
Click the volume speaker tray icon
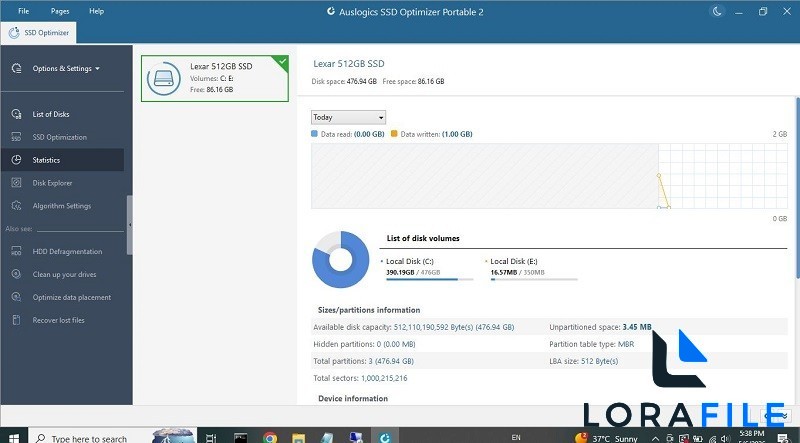pyautogui.click(x=725, y=438)
